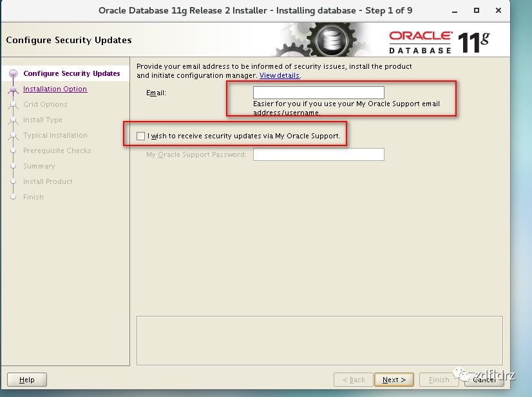Click the Prerequisite Checks step label

[57, 151]
